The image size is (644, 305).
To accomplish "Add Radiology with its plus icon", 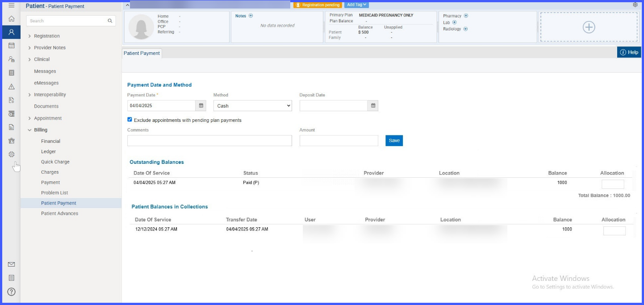I will [465, 29].
